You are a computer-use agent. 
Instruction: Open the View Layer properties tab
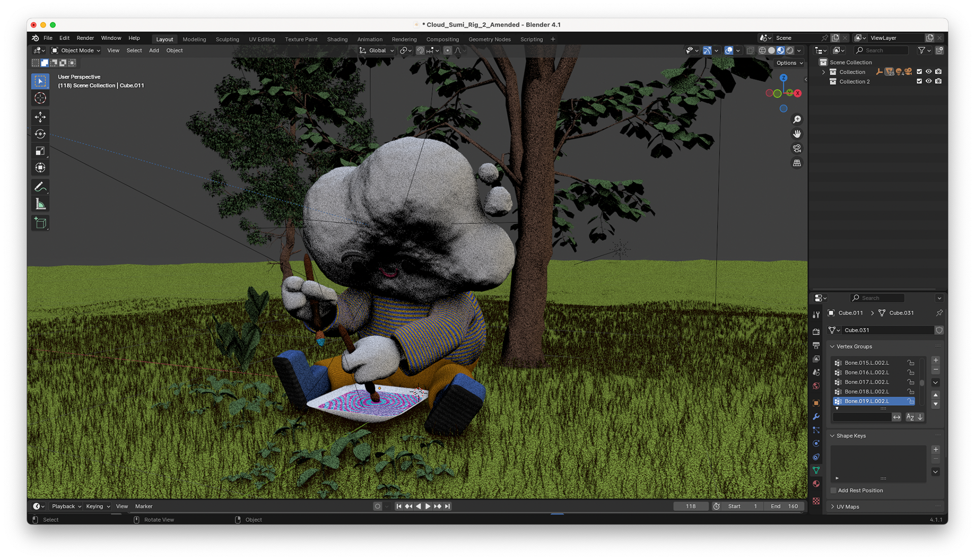point(816,359)
